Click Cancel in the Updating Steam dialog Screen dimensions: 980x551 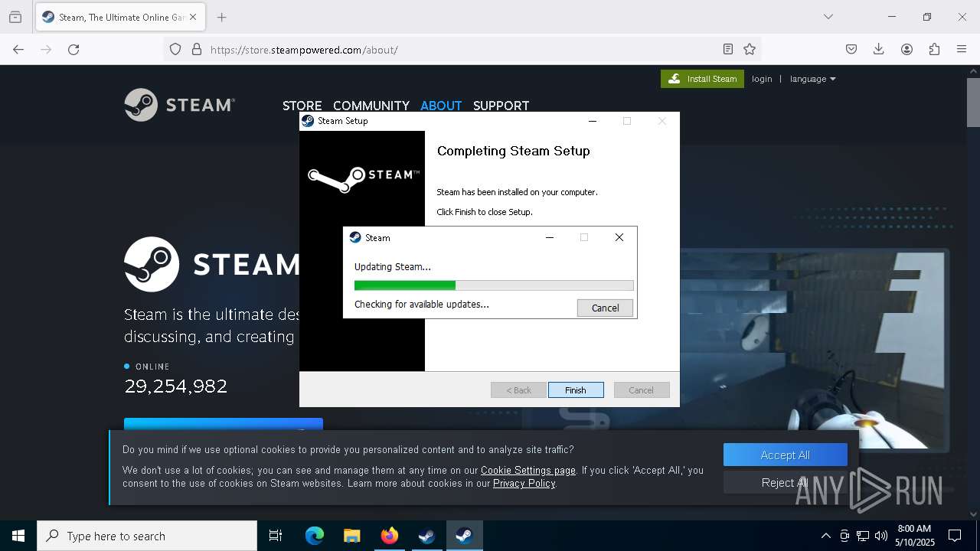pos(605,308)
